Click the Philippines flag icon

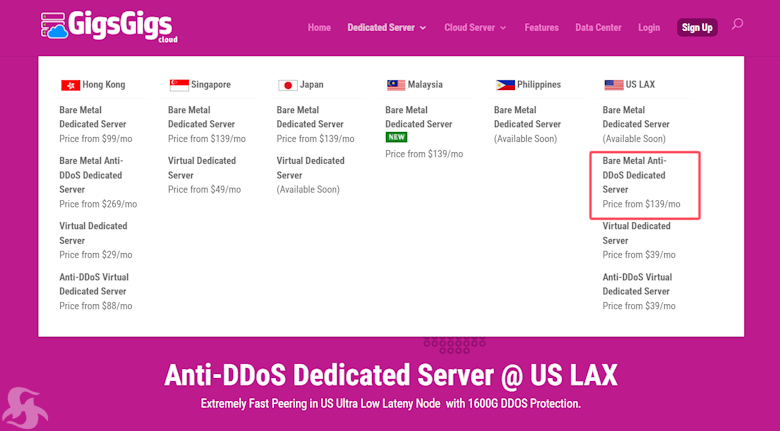(505, 85)
